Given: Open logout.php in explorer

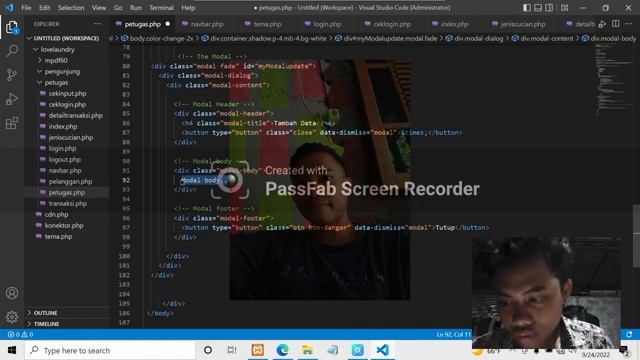Looking at the screenshot, I should (64, 160).
